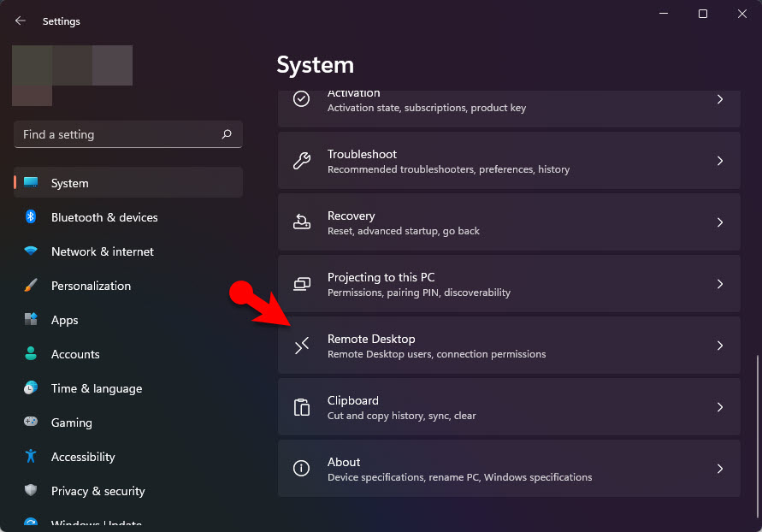Click the Wi-Fi network icon in the sidebar
The height and width of the screenshot is (532, 762).
[31, 251]
